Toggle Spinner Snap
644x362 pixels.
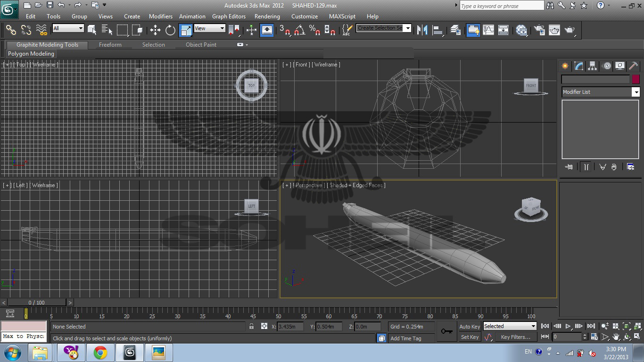pyautogui.click(x=330, y=30)
